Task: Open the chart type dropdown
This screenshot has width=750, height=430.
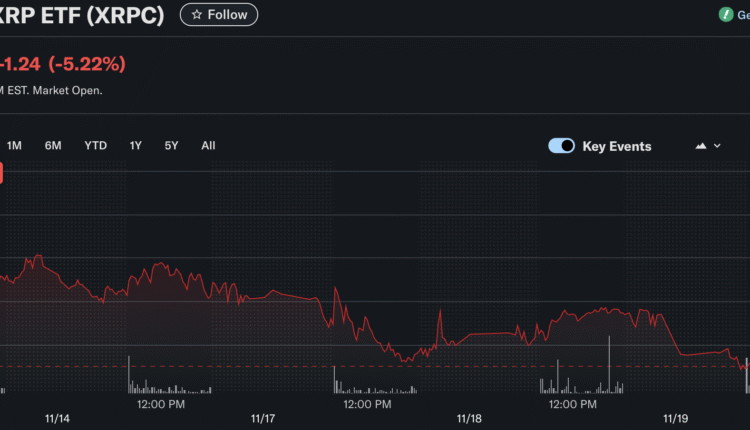Action: (x=708, y=146)
